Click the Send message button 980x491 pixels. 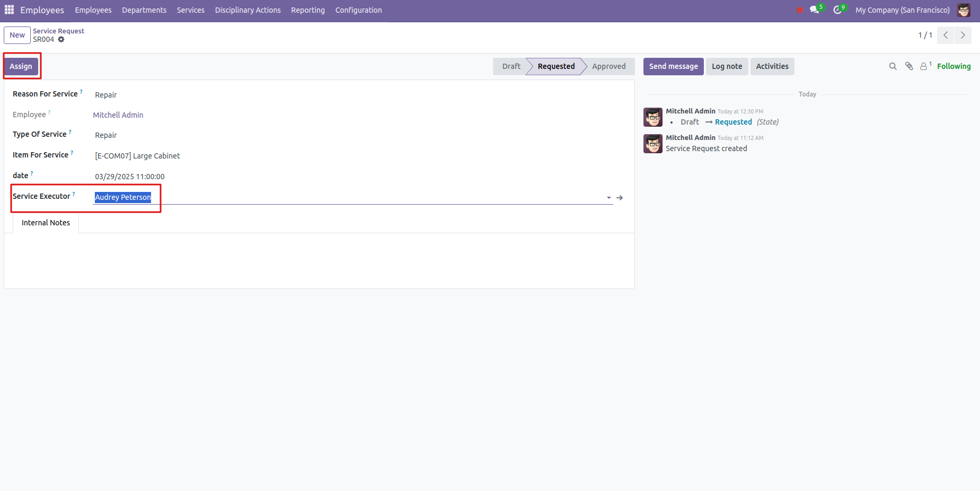tap(673, 66)
